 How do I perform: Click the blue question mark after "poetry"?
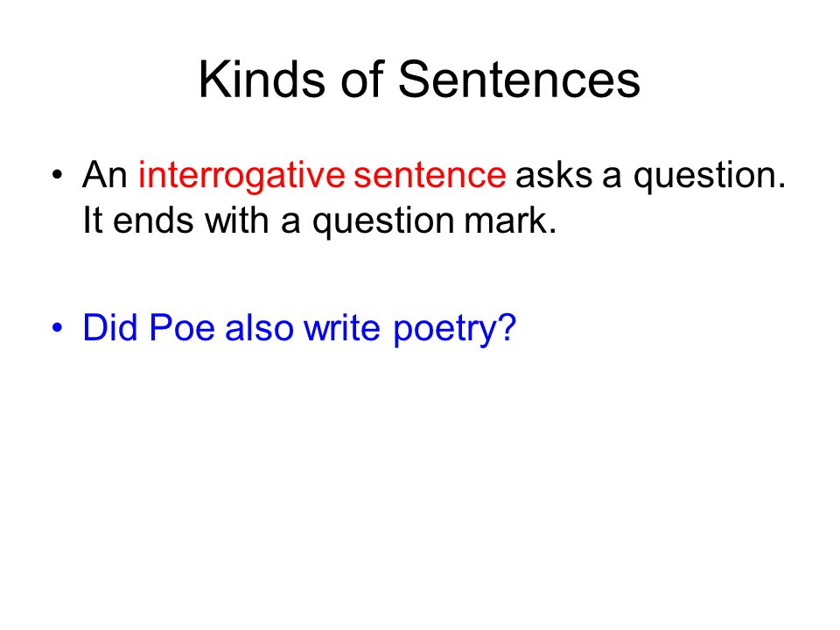(507, 327)
